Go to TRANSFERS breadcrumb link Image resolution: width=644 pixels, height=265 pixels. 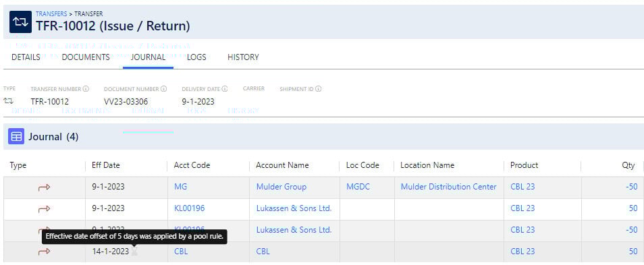[51, 14]
